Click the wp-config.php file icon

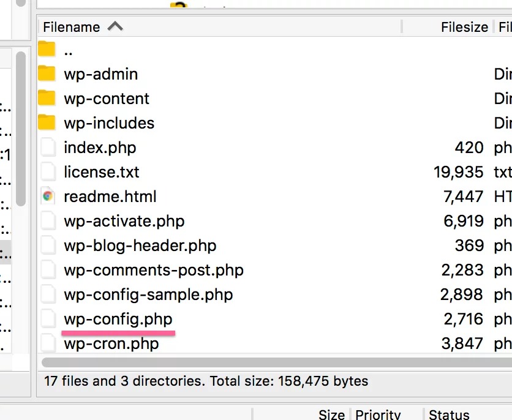(48, 318)
